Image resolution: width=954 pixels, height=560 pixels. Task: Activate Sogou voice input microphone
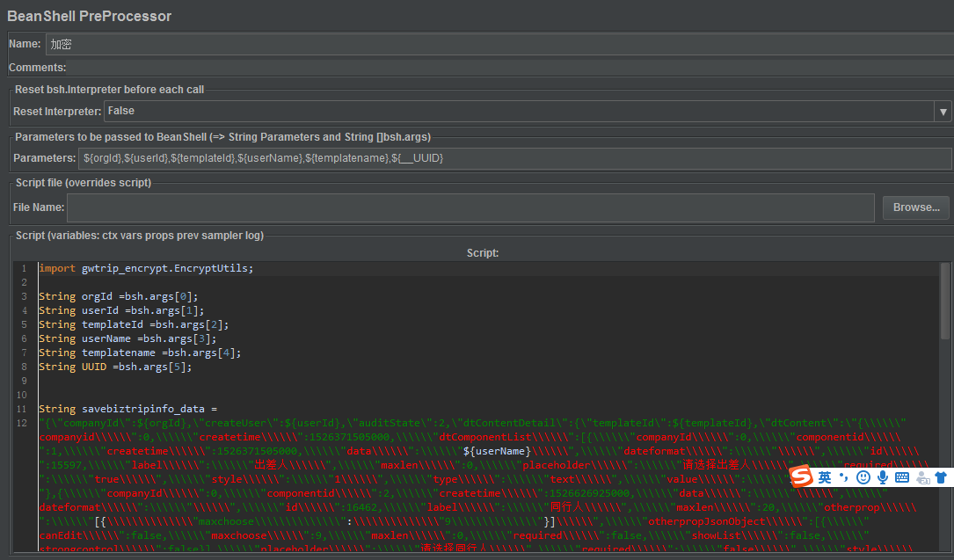882,477
